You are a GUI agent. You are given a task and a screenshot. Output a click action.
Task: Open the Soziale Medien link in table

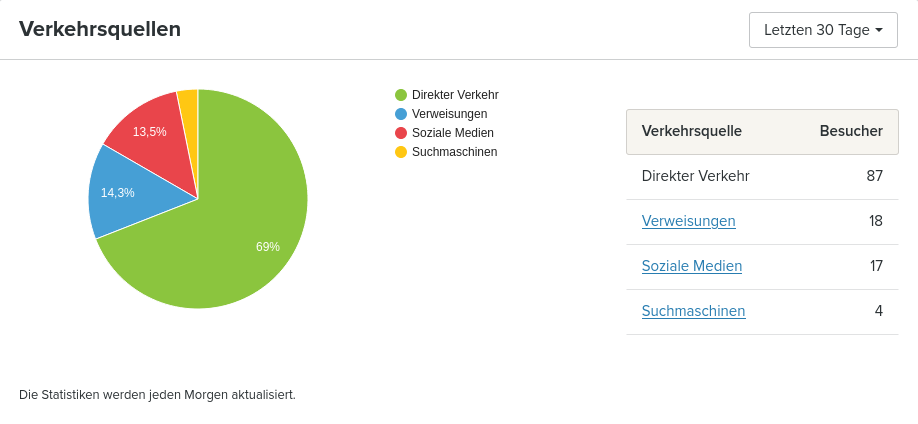(691, 266)
